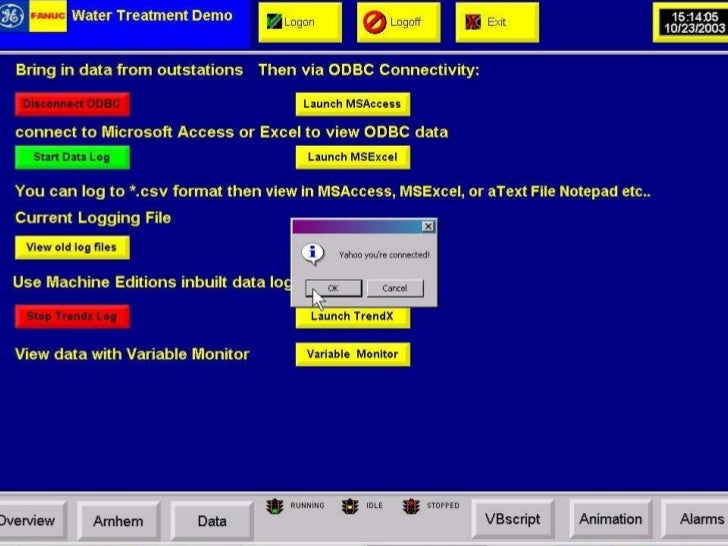Click the Exit button
Image resolution: width=728 pixels, height=546 pixels.
coord(497,22)
